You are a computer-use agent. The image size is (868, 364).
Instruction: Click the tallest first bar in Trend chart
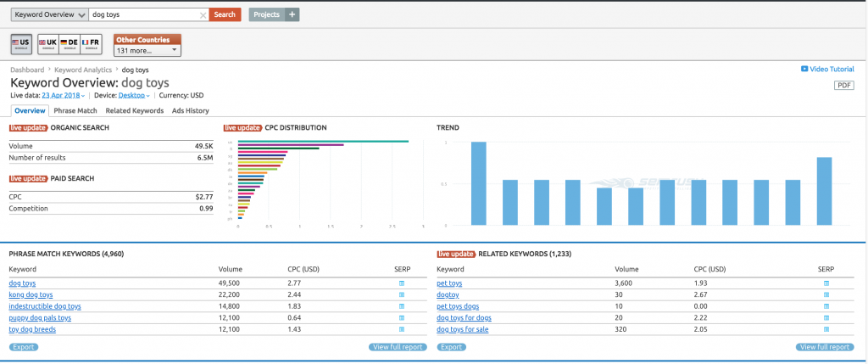pos(479,183)
